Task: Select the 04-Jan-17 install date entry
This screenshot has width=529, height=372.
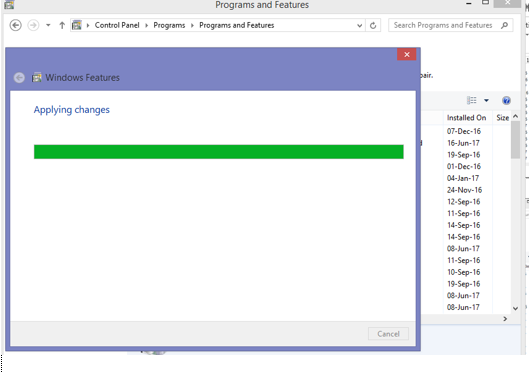Action: [x=463, y=178]
